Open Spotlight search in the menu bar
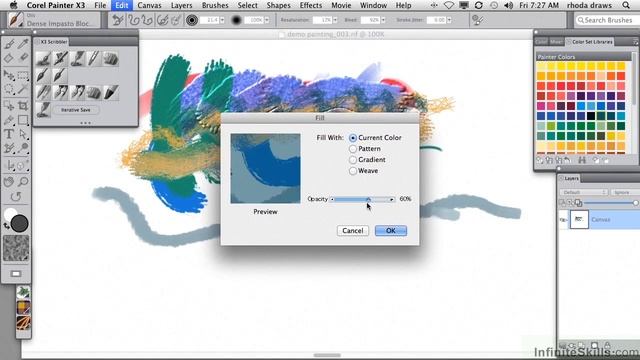Viewport: 640px width, 360px height. tap(626, 5)
